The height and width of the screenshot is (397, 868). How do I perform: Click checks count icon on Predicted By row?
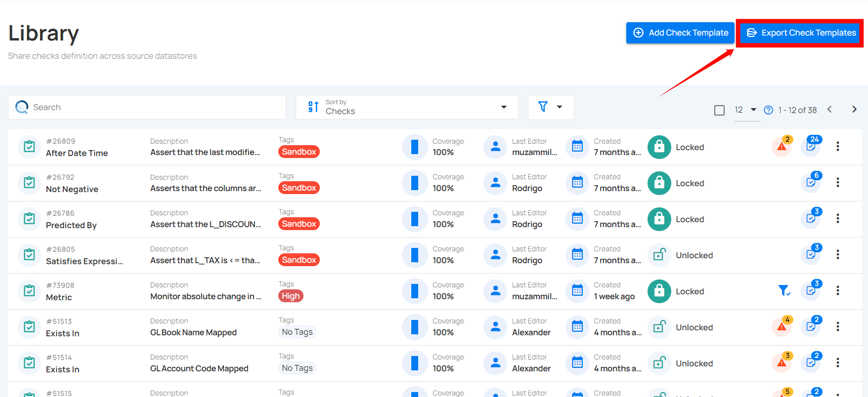(811, 218)
